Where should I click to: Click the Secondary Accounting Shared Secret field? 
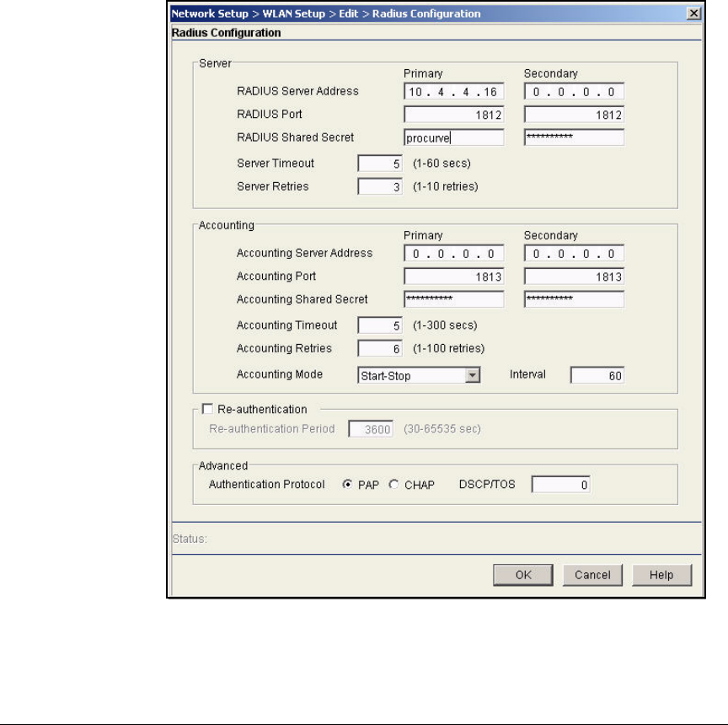pyautogui.click(x=575, y=299)
